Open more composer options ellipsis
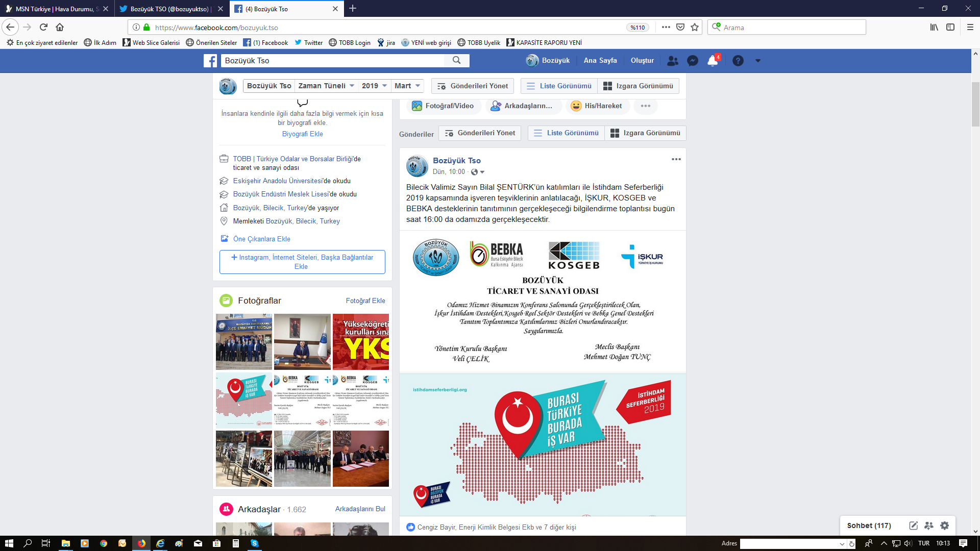This screenshot has height=551, width=980. coord(646,106)
